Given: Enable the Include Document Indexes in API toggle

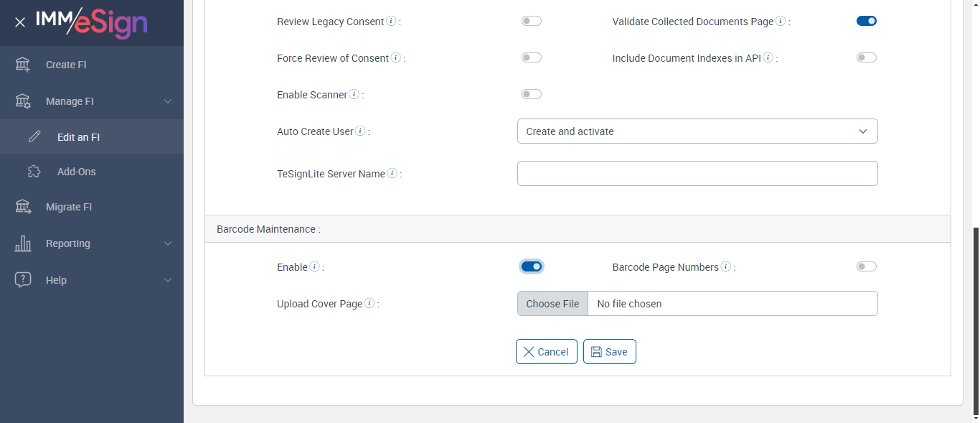Looking at the screenshot, I should 866,58.
